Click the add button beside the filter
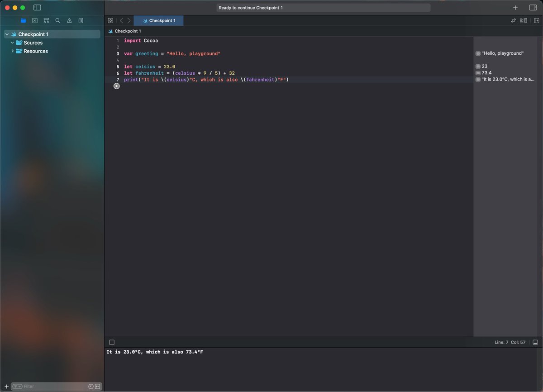 6,386
